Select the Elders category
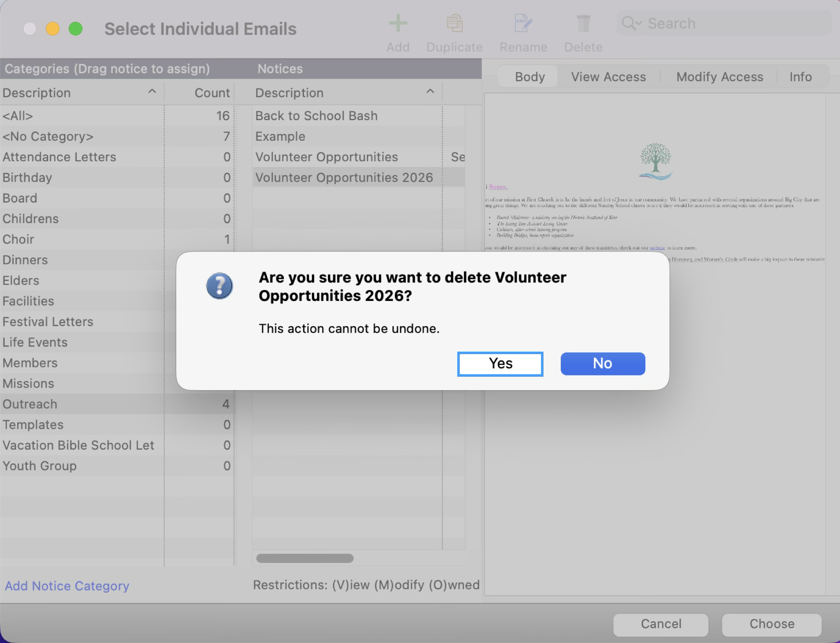This screenshot has width=840, height=643. click(88, 280)
